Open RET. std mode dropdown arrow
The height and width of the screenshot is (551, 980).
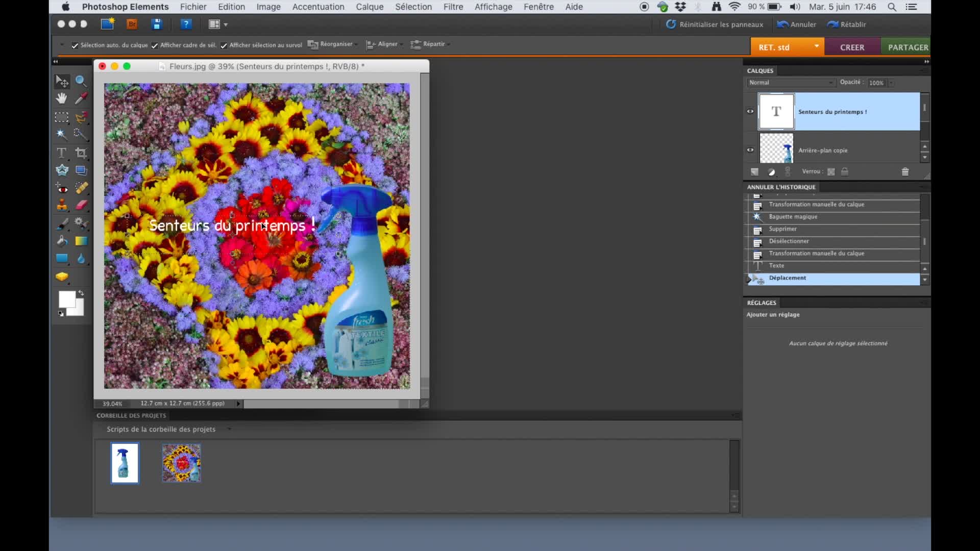click(x=817, y=46)
